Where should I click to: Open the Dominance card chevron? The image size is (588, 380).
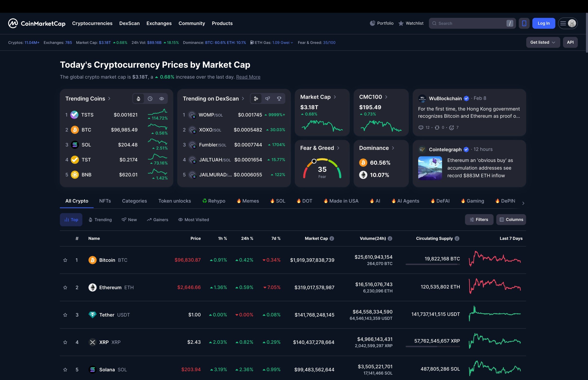pyautogui.click(x=393, y=148)
